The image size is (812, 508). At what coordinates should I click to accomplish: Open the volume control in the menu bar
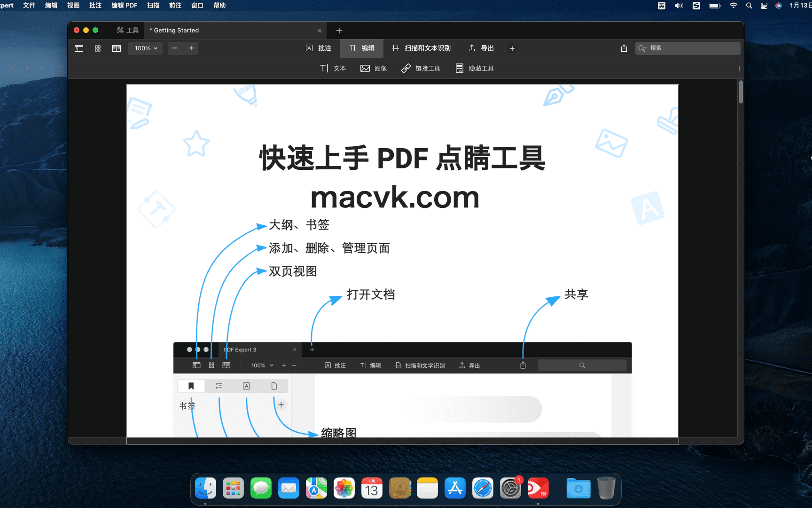(x=679, y=6)
